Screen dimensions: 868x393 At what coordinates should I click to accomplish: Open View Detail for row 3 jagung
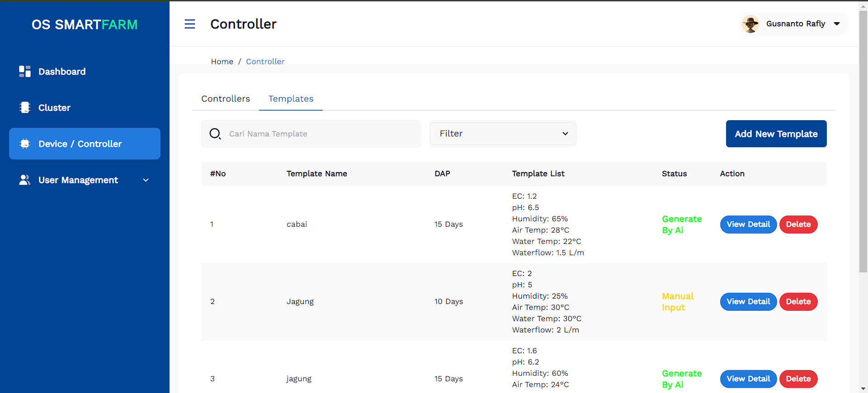[x=748, y=379]
